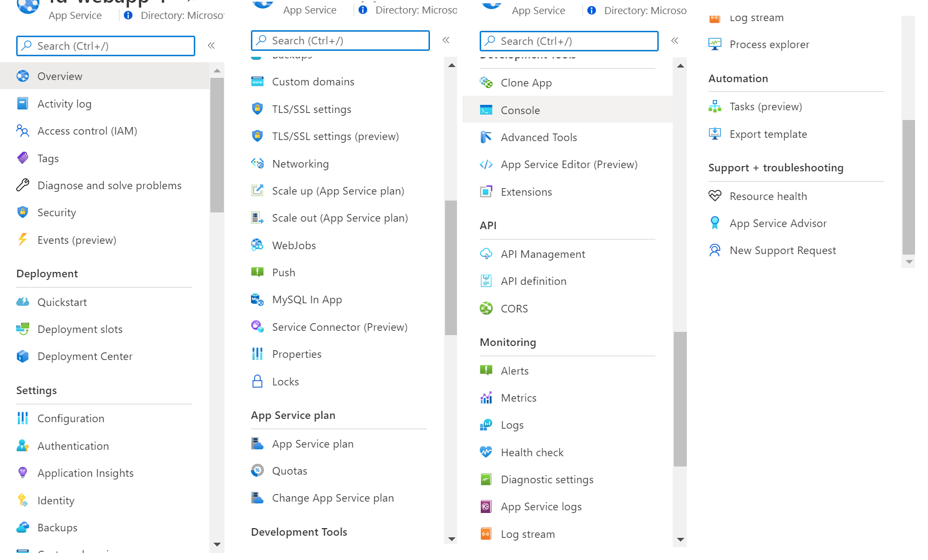
Task: Open Logs under Monitoring
Action: (x=512, y=425)
